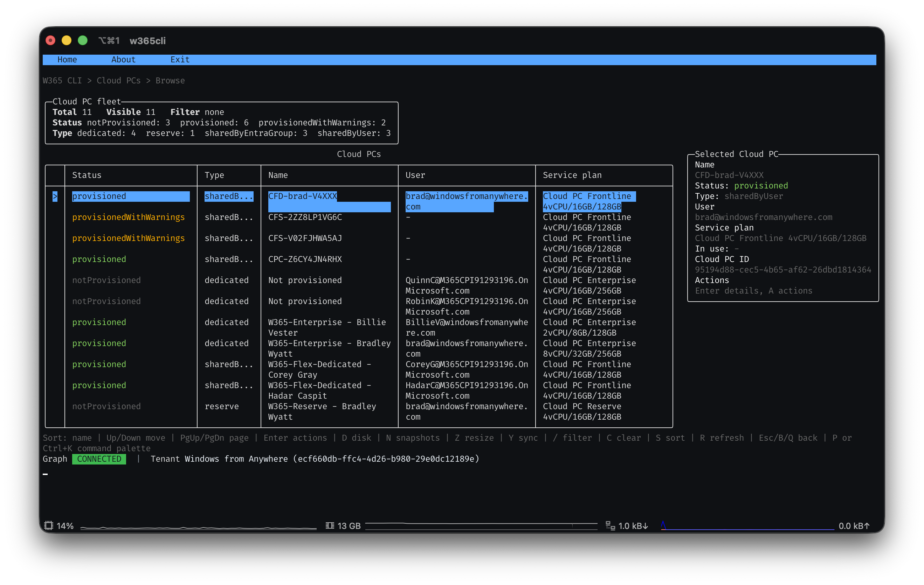This screenshot has height=585, width=924.
Task: Click RobinK user email cell
Action: tap(467, 307)
